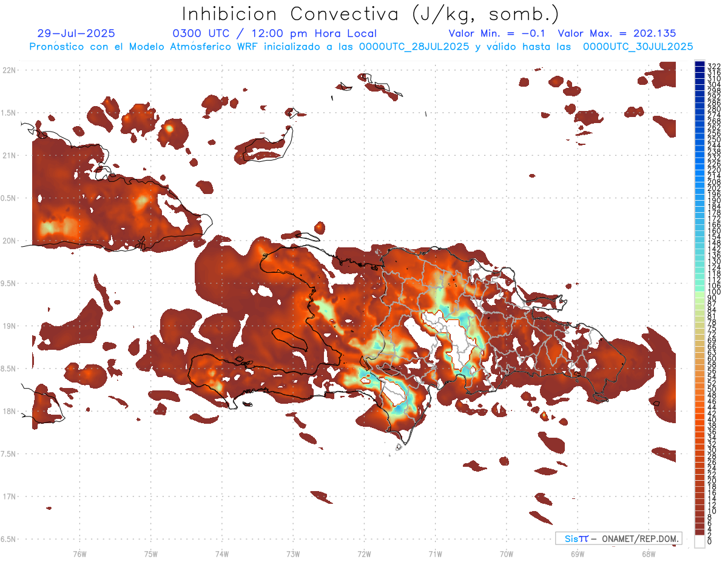
Task: Click the "72W" longitude label
Action: (364, 554)
